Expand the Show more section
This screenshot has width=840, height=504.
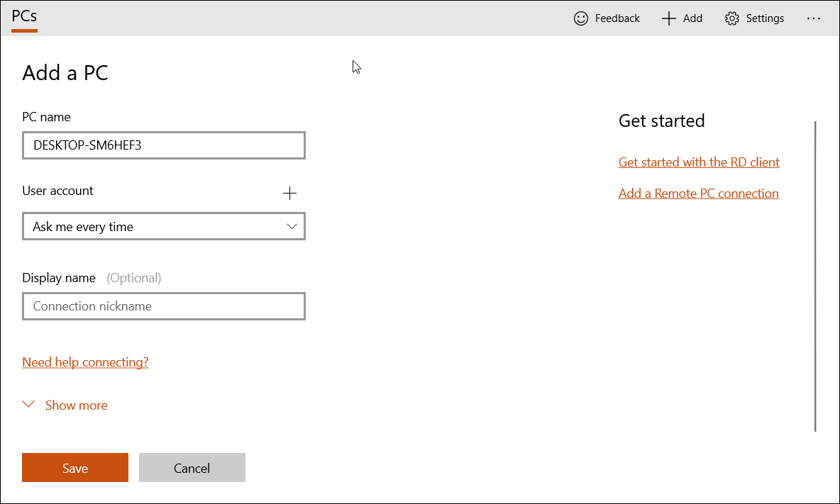click(76, 405)
